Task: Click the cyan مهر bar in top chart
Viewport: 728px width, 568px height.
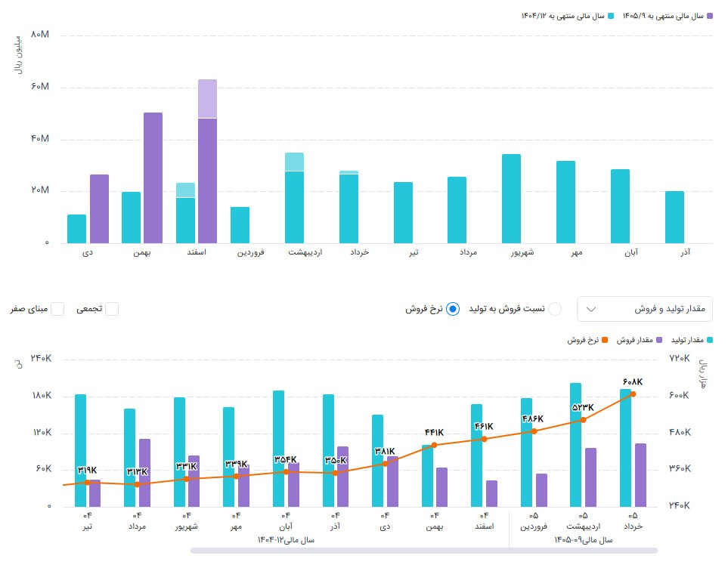Action: [x=565, y=202]
